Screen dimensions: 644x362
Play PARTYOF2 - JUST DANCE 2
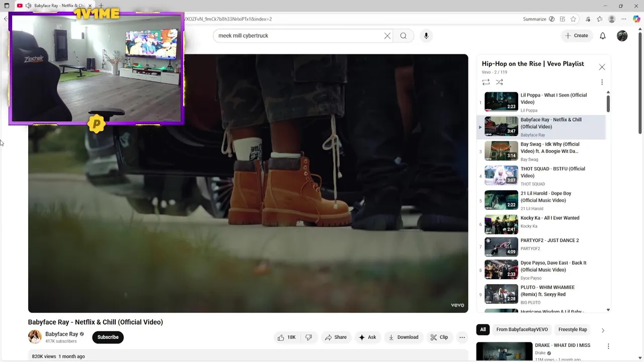point(542,246)
